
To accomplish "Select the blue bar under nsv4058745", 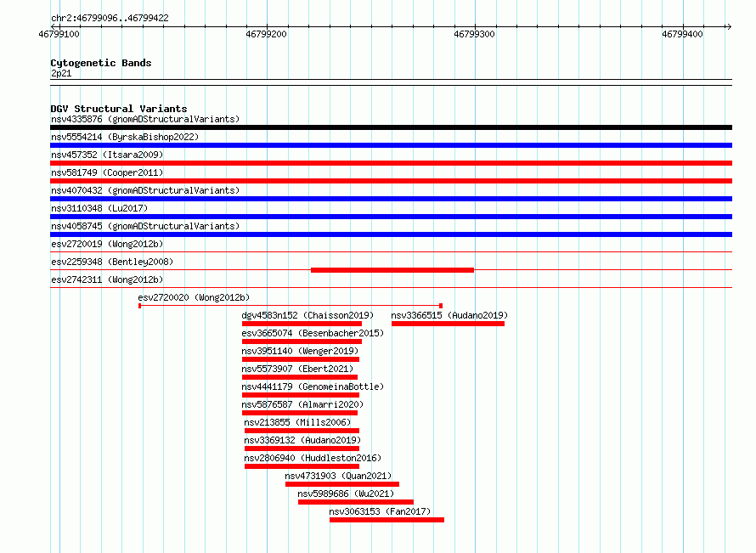I will pyautogui.click(x=391, y=234).
